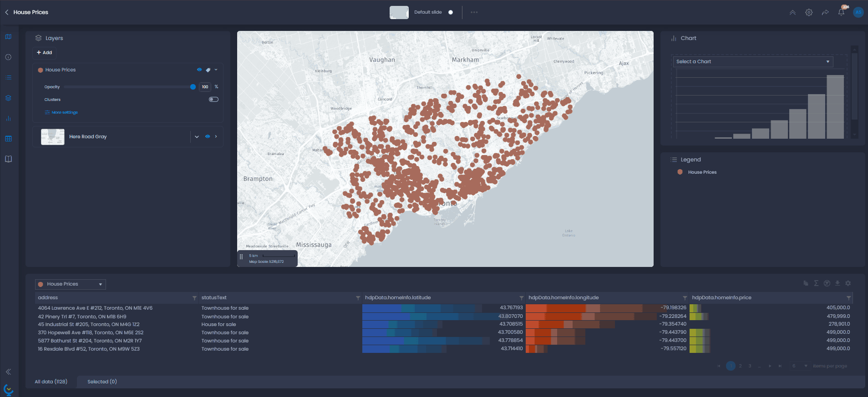
Task: Click the opacity percentage input field
Action: pos(205,87)
